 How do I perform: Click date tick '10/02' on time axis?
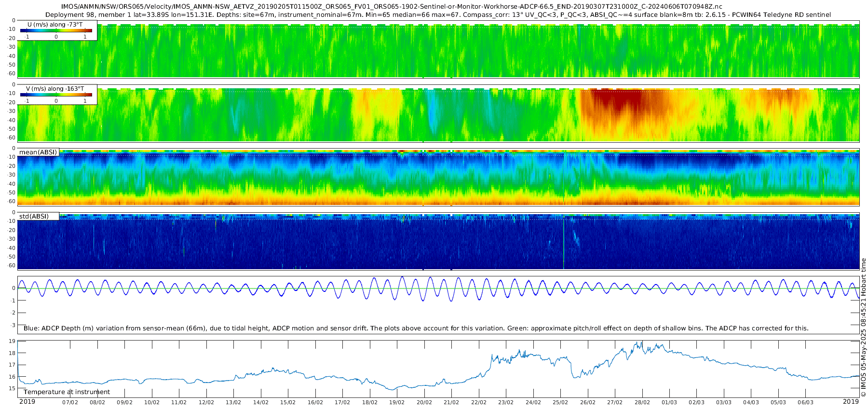pos(152,402)
